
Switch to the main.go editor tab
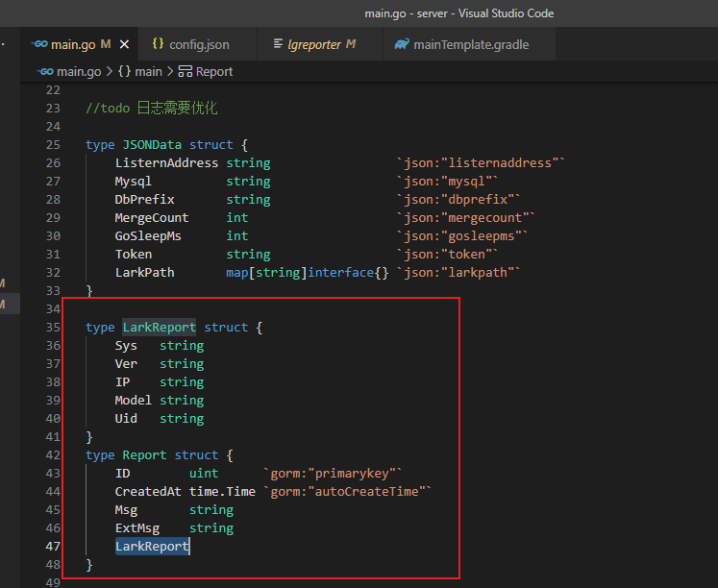(x=79, y=44)
